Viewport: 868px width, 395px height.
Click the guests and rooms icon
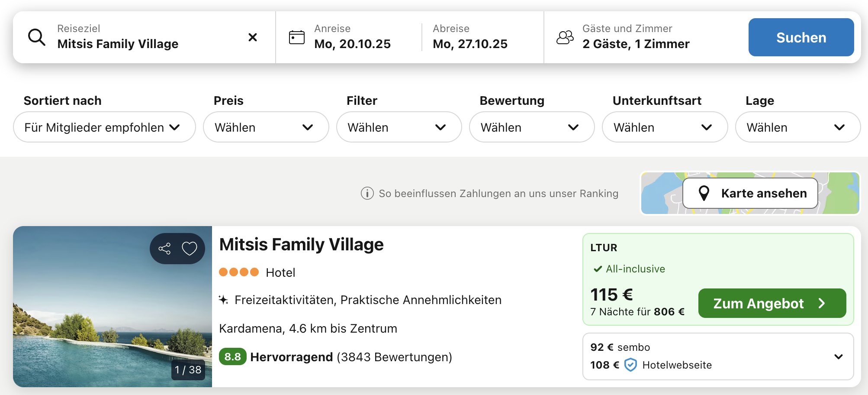pyautogui.click(x=565, y=37)
